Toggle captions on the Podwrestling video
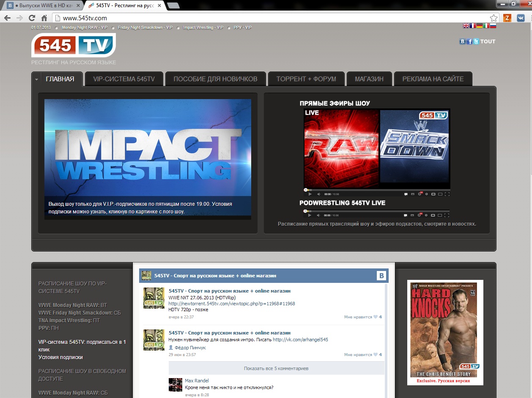 click(412, 215)
